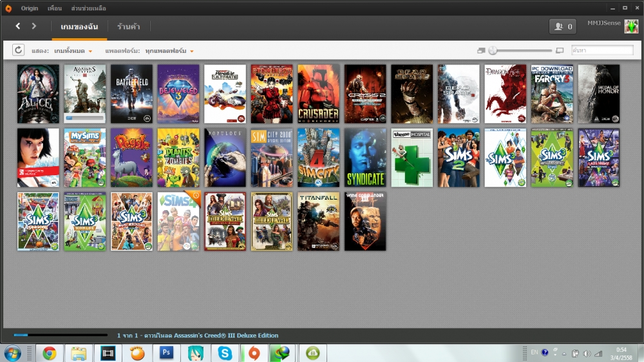Select the MySims game tile

pos(84,158)
